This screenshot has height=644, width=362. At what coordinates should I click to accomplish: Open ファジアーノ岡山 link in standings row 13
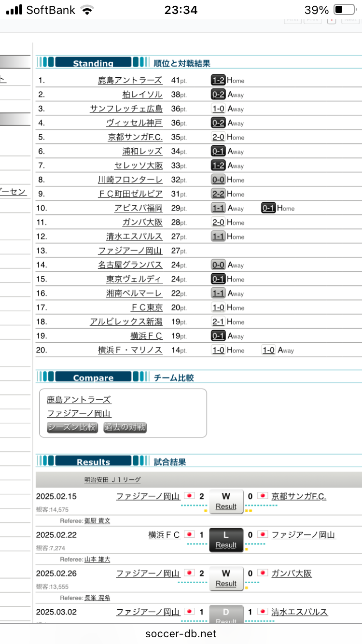coord(130,251)
